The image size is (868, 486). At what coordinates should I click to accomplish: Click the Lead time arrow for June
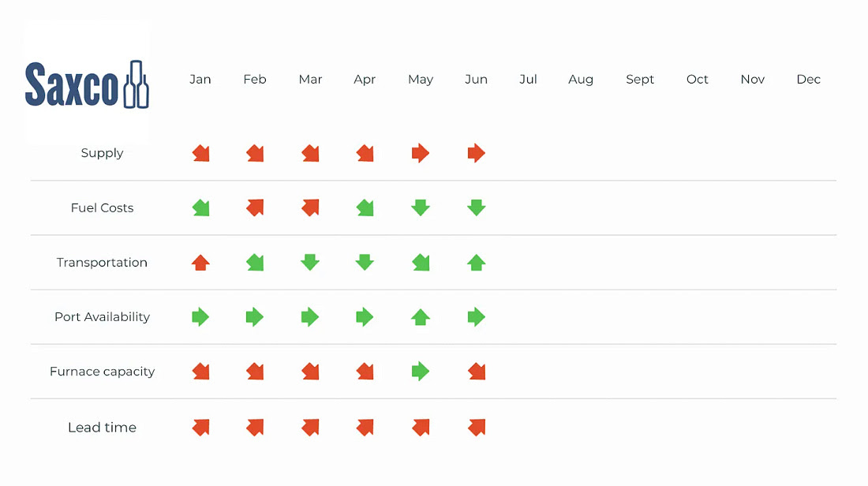click(x=476, y=427)
